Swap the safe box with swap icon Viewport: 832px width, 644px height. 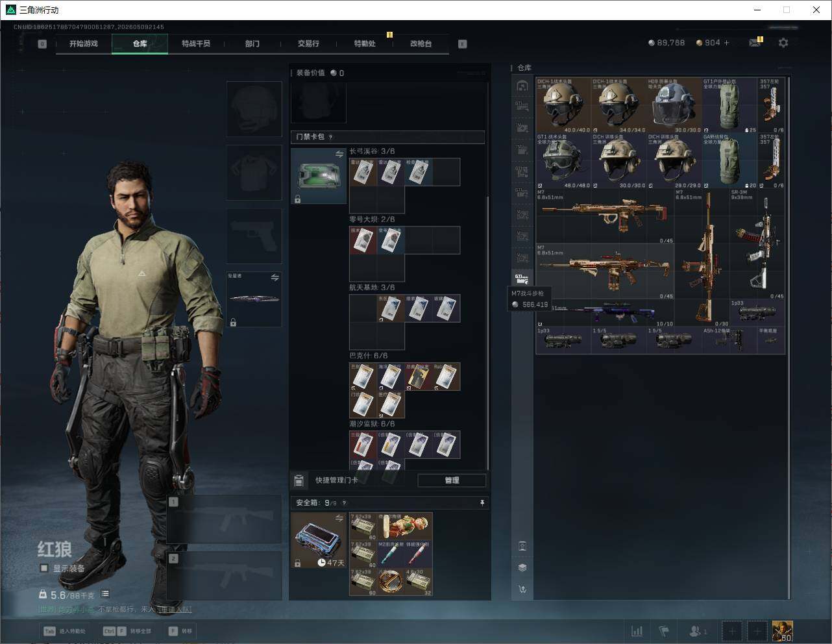click(339, 518)
